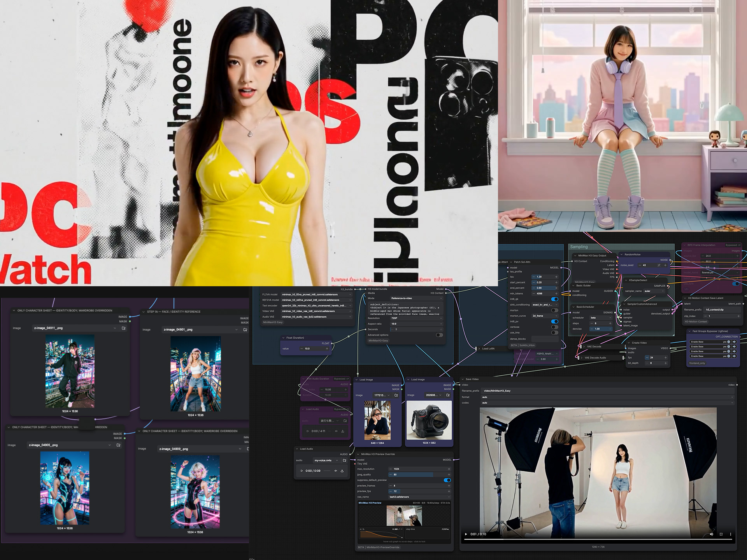Open file browser for z-image_04901_.png image
747x560 pixels.
245,330
